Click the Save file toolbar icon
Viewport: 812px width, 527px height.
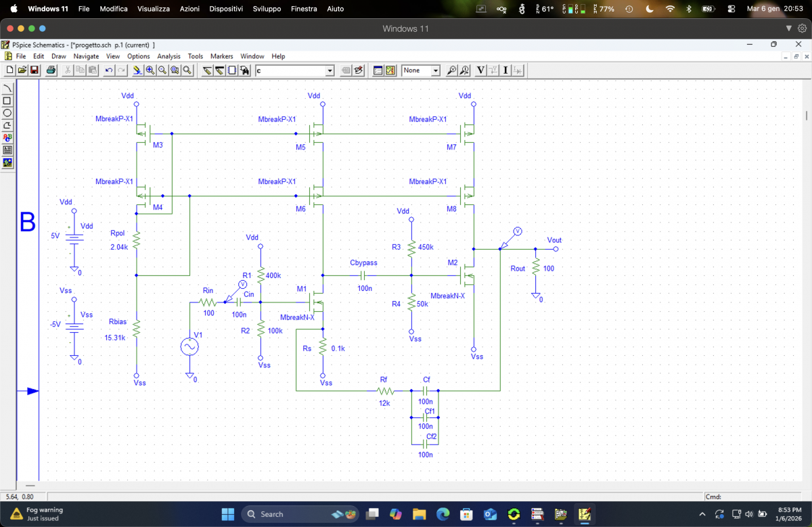[34, 70]
